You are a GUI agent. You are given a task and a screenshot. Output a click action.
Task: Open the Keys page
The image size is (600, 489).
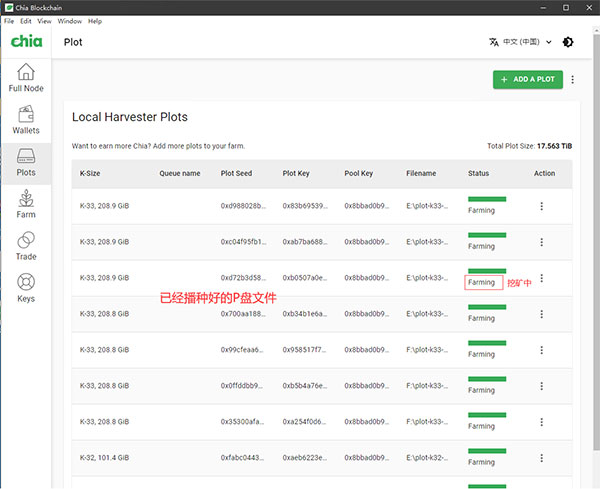pyautogui.click(x=26, y=288)
